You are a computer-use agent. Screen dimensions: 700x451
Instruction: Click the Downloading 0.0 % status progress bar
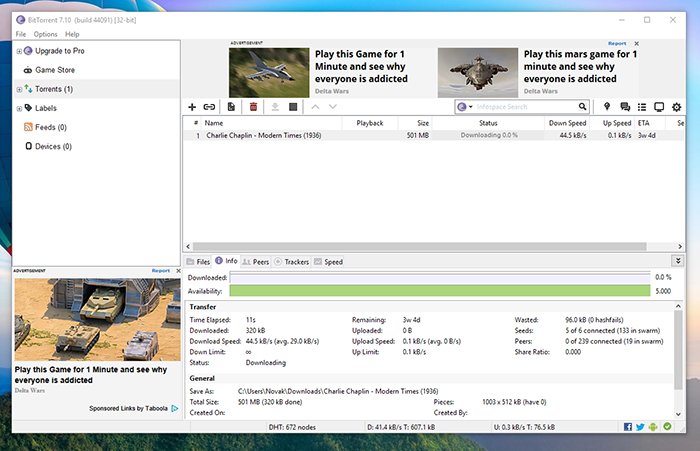click(x=488, y=135)
